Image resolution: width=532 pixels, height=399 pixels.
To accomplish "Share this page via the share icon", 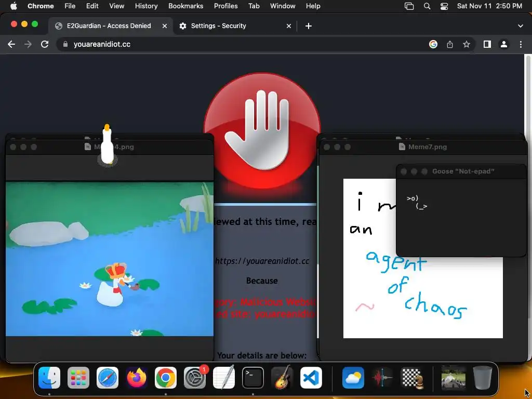I will point(450,44).
